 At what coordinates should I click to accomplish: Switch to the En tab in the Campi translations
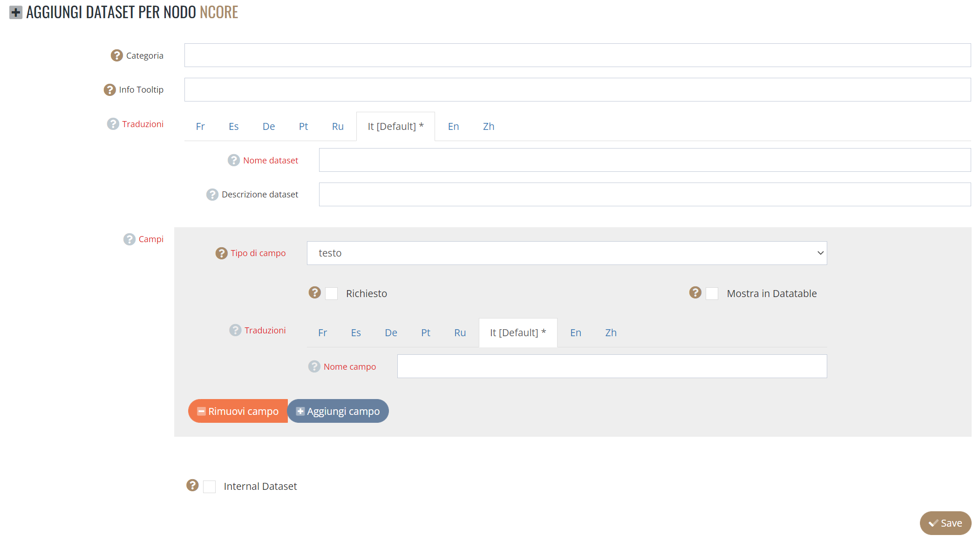click(576, 333)
